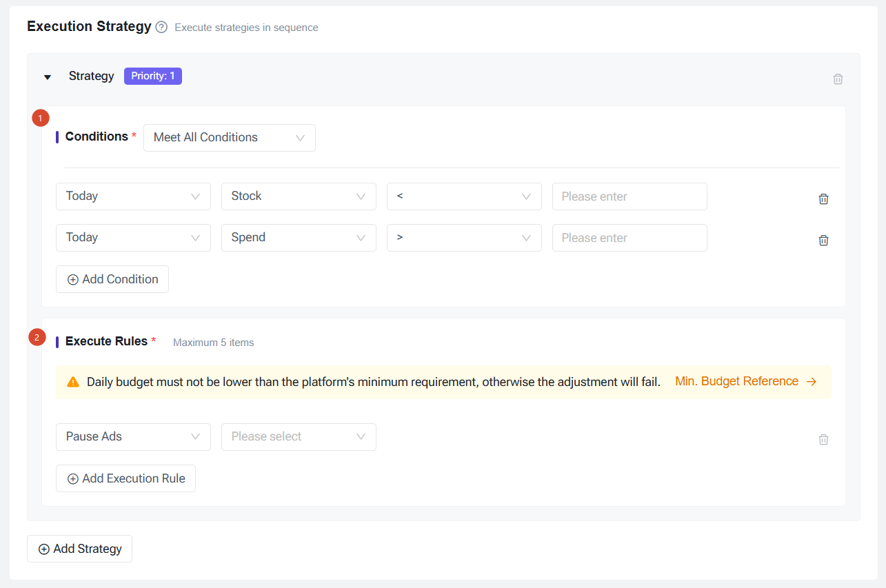The height and width of the screenshot is (588, 886).
Task: Open the Today dropdown in Spend row
Action: click(x=133, y=238)
